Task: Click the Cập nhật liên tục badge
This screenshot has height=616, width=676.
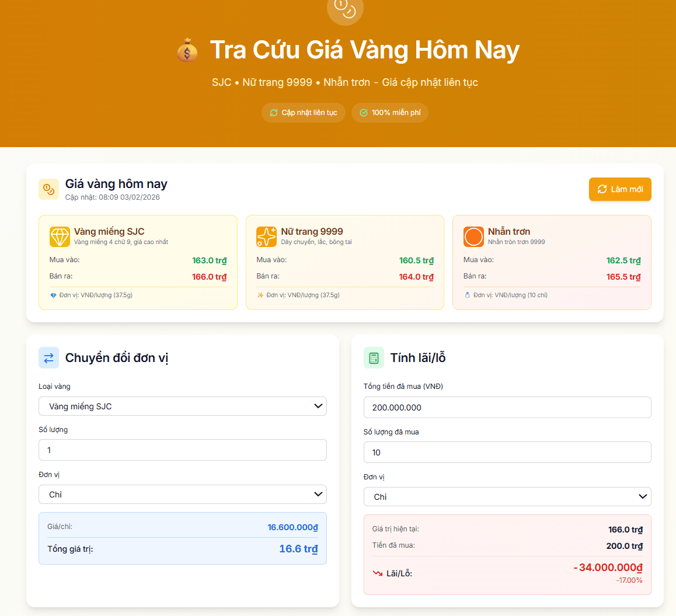Action: 303,113
